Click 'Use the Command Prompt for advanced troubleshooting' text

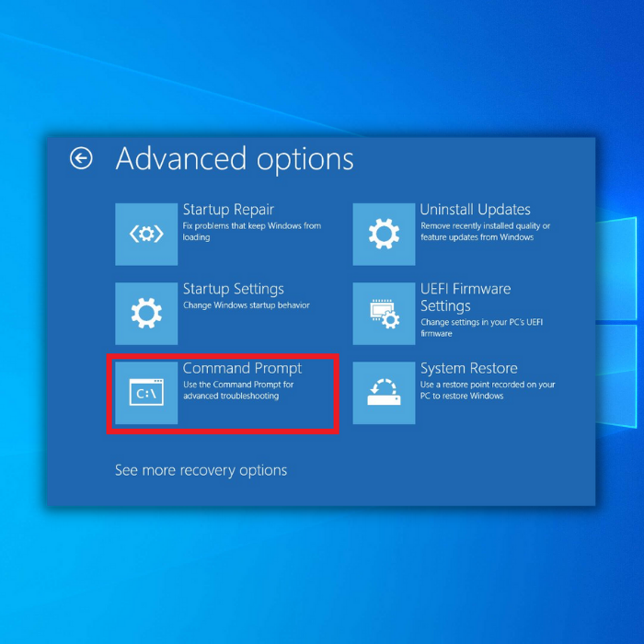(x=238, y=390)
